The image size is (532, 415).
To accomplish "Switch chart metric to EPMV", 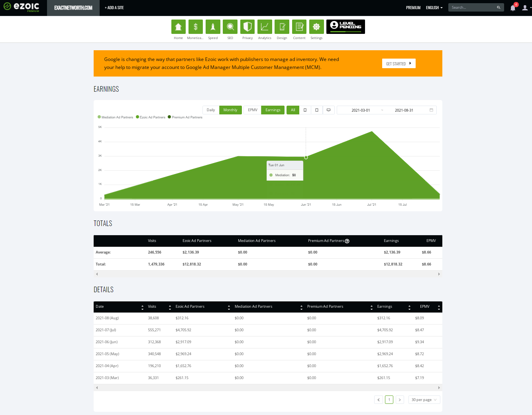I will (x=253, y=110).
